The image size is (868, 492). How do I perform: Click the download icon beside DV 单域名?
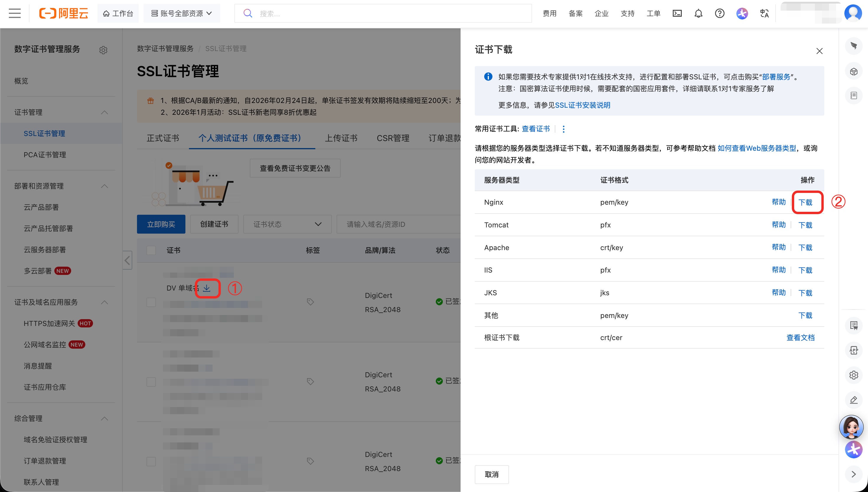coord(207,288)
